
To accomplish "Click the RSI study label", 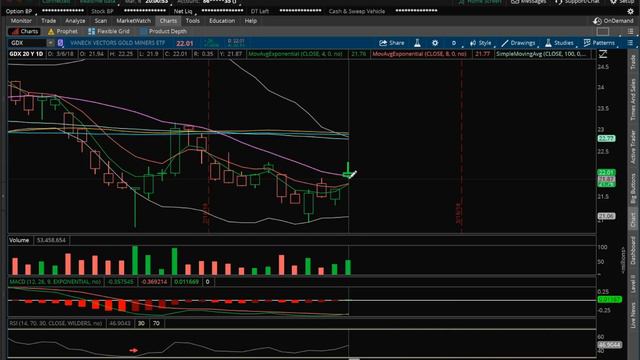I will 56,323.
